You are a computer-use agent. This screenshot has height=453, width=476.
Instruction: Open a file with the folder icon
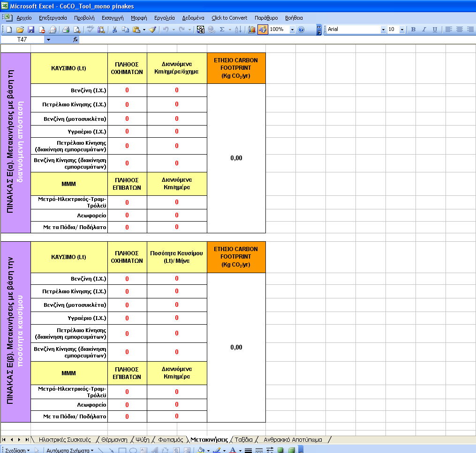coord(20,30)
